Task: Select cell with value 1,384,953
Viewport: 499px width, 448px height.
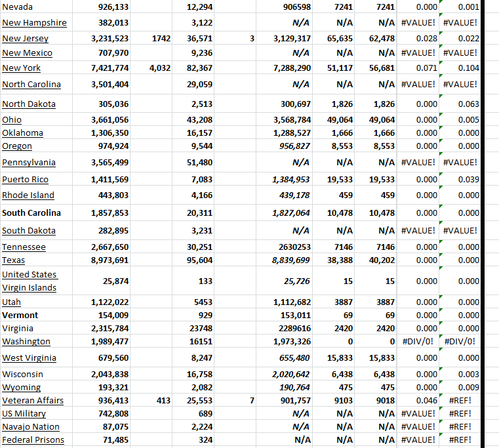Action: [x=284, y=180]
